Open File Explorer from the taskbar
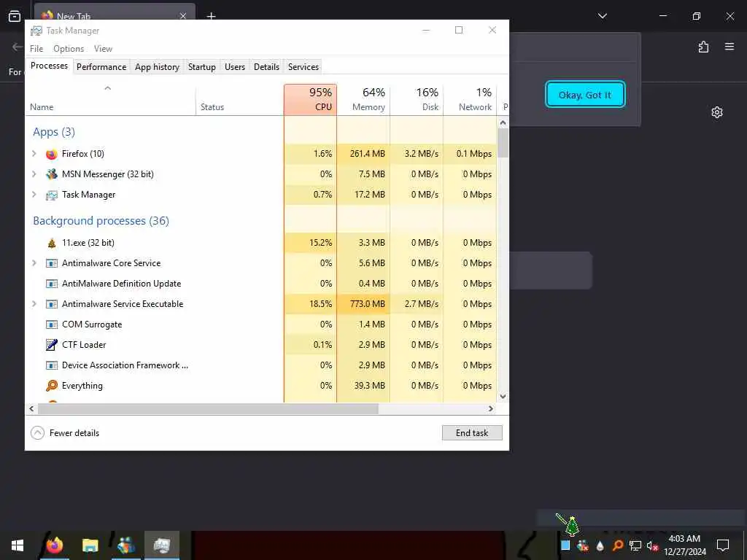747x560 pixels. point(90,545)
